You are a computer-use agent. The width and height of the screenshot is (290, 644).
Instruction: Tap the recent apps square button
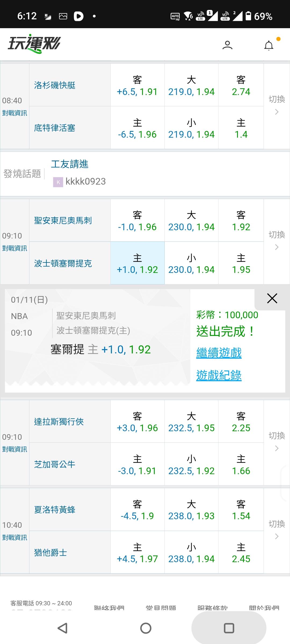[229, 628]
